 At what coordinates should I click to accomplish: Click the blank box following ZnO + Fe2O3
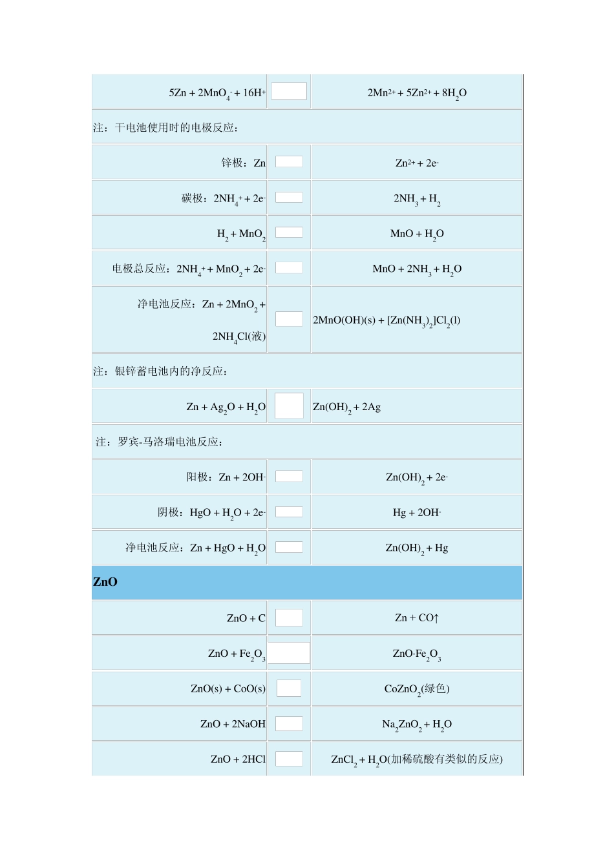pyautogui.click(x=289, y=652)
